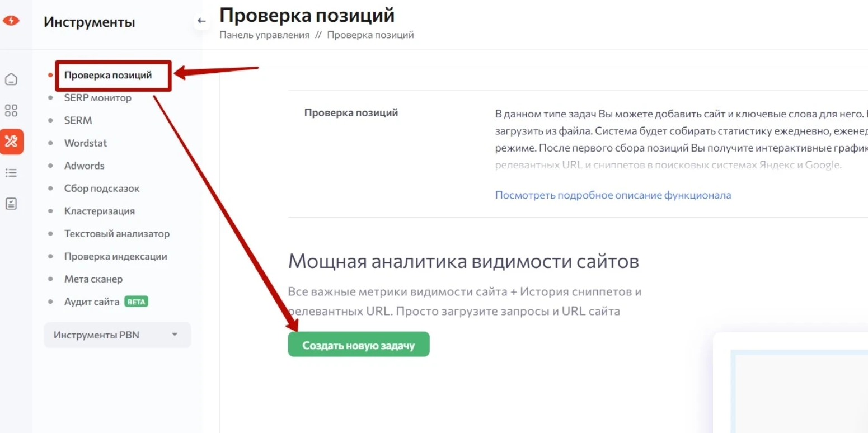This screenshot has width=868, height=433.
Task: Collapse the sidebar with the back arrow
Action: coord(201,21)
